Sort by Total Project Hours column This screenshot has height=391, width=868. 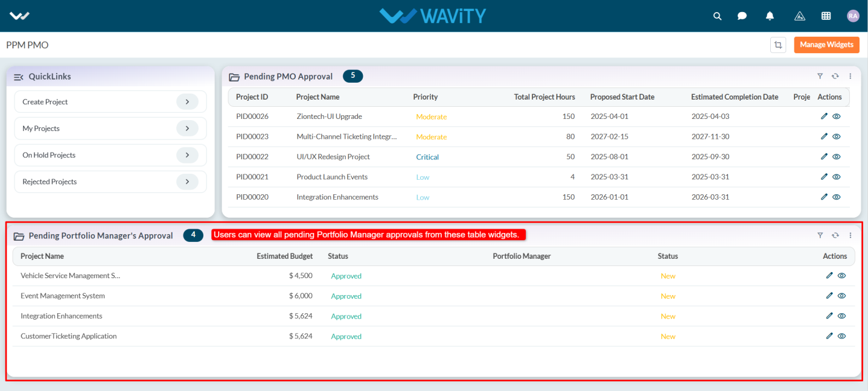[544, 97]
